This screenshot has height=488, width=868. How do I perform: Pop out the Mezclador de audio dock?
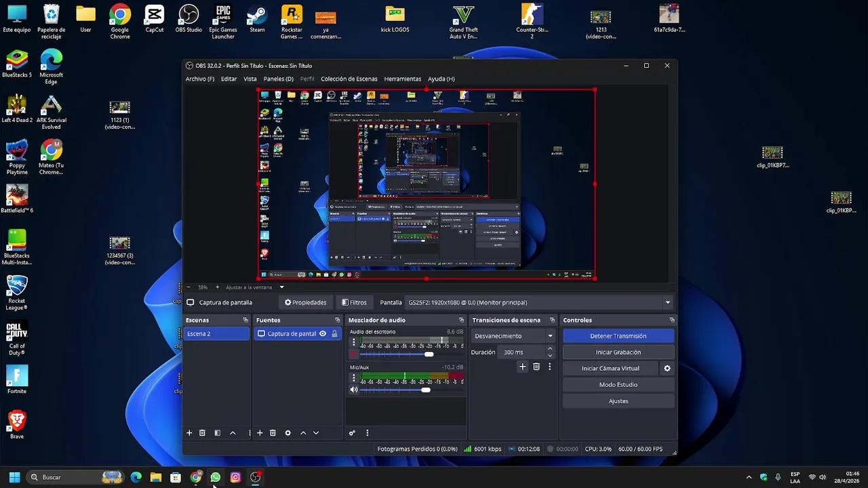[x=461, y=320]
